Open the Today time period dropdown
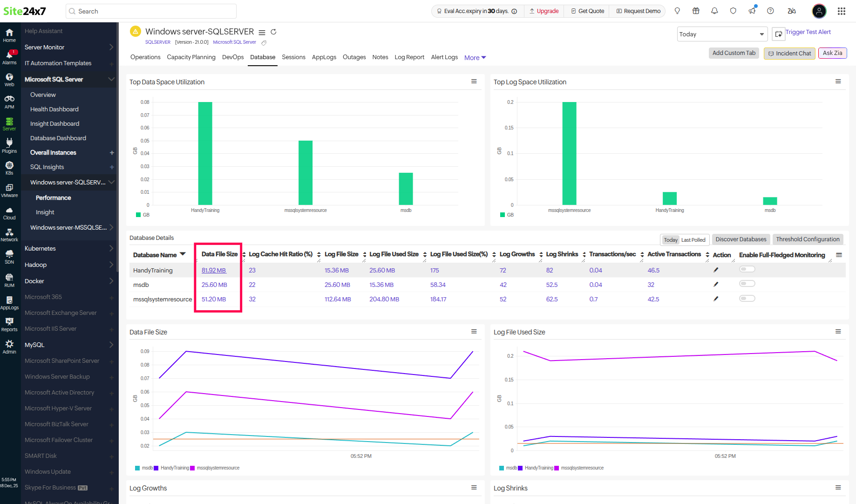 click(721, 34)
